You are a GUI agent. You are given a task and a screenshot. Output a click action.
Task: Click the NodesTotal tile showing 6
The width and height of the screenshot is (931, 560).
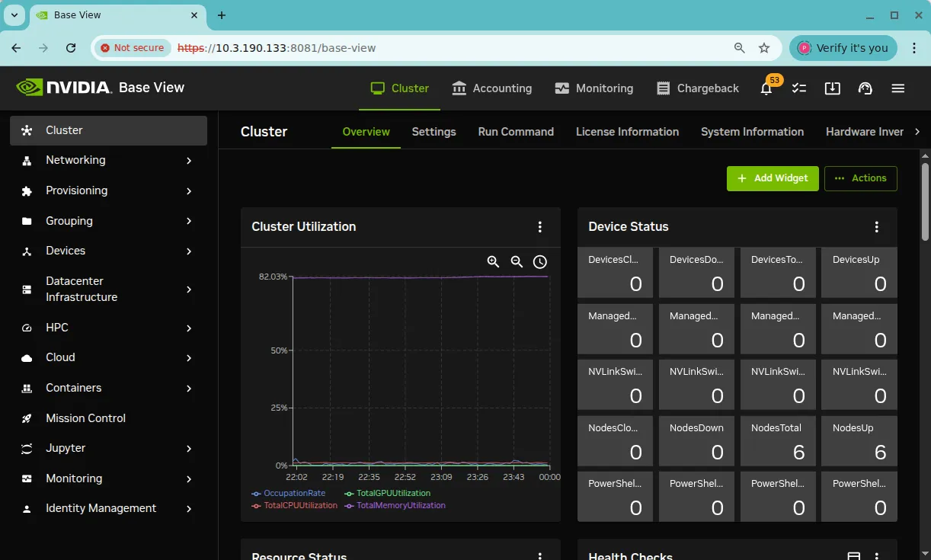[x=778, y=441]
